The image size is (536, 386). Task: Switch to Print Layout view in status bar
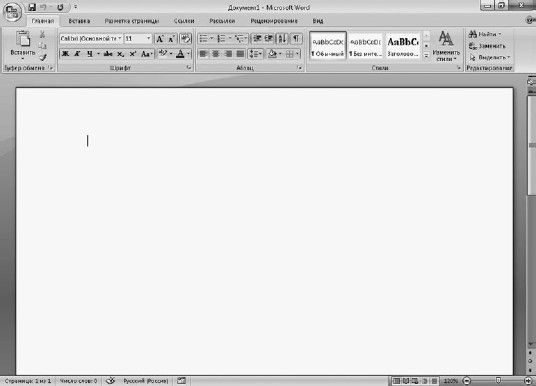396,381
